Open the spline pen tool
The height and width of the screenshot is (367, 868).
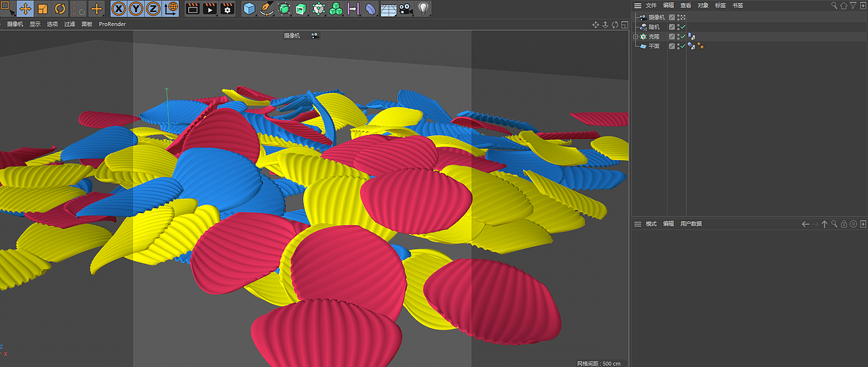[267, 9]
